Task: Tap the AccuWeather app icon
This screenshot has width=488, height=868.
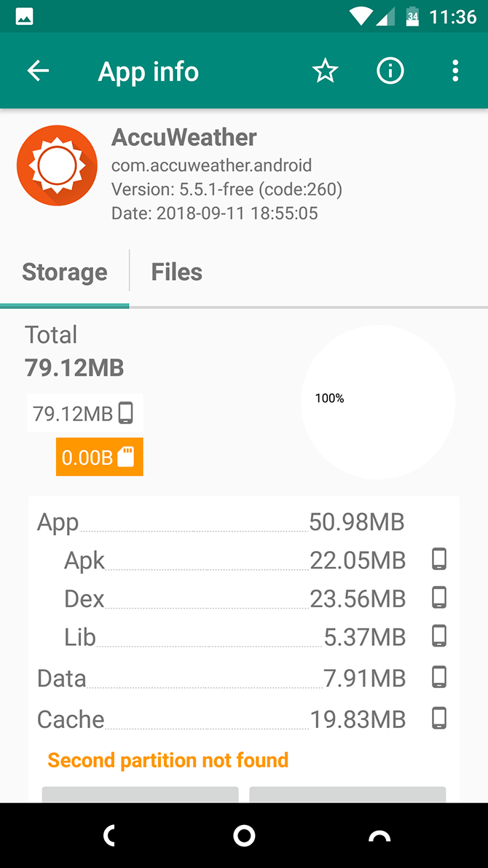Action: pyautogui.click(x=57, y=165)
